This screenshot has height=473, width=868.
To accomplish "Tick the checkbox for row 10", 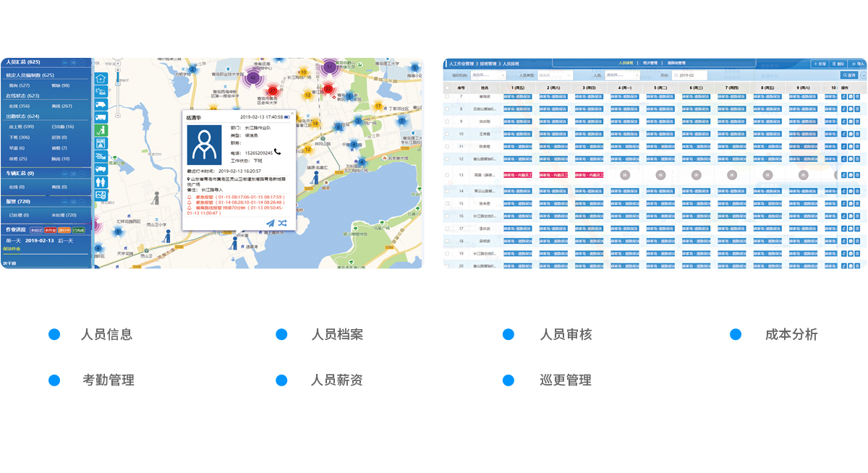I will [447, 134].
